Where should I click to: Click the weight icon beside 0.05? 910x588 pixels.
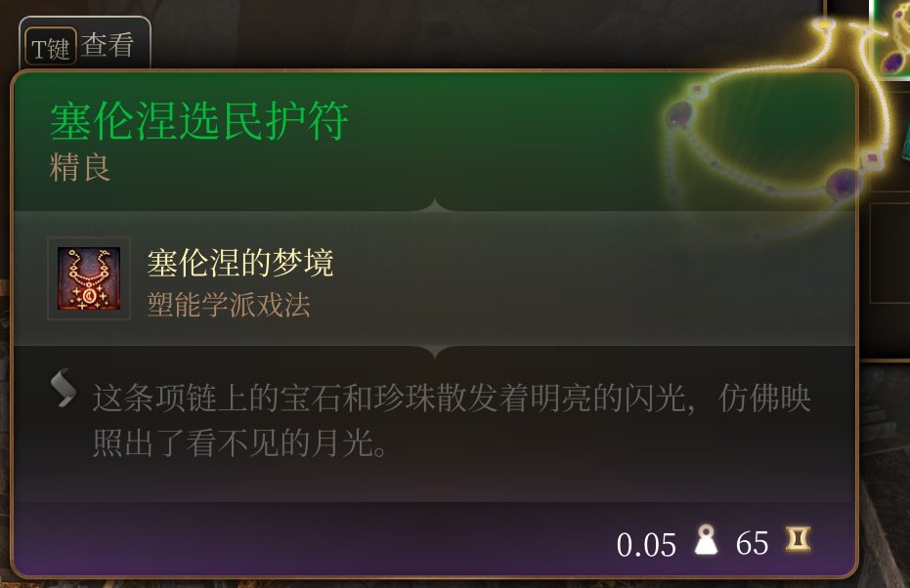point(706,540)
